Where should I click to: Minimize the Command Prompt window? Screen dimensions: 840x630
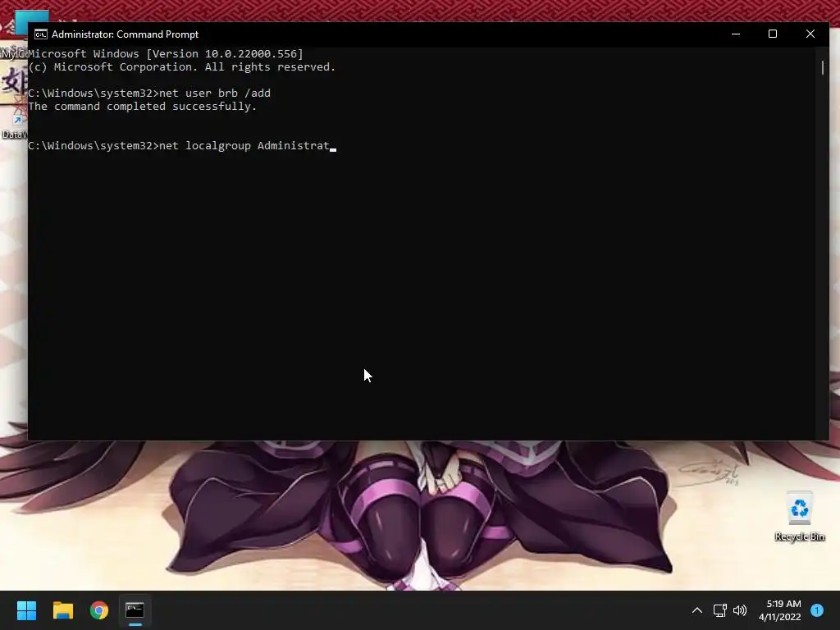coord(736,34)
